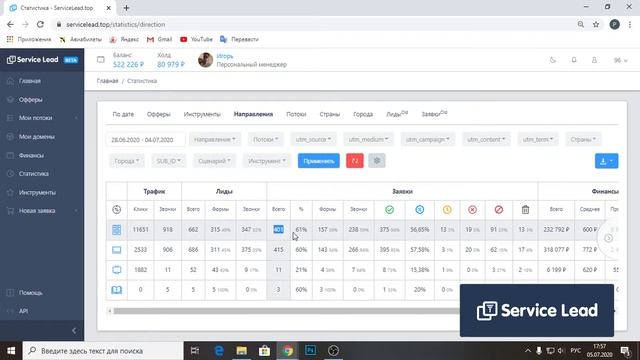The image size is (640, 360).
Task: Open the utm_term filter dropdown
Action: [538, 140]
